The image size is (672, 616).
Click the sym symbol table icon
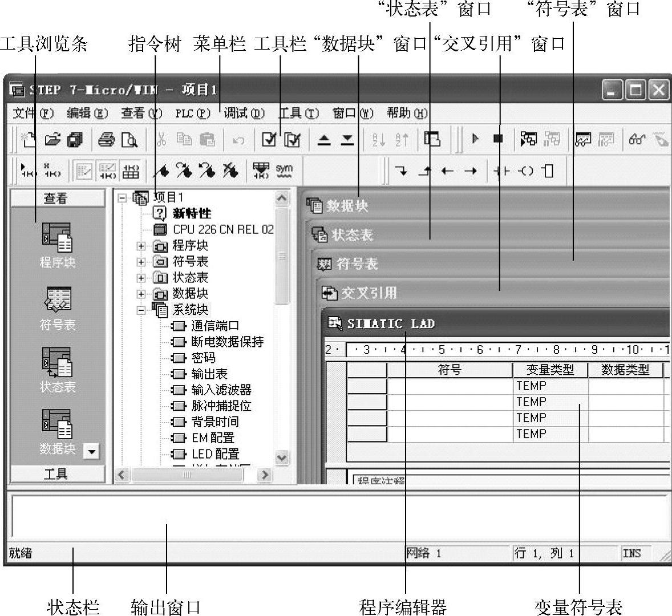(x=284, y=171)
